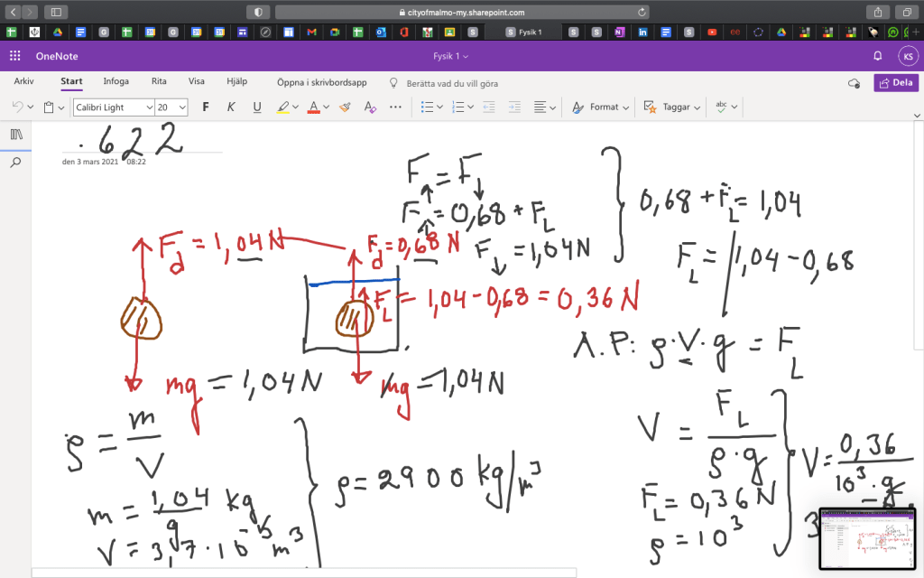Viewport: 924px width, 578px height.
Task: Show the notebook navigation pane
Action: click(15, 135)
